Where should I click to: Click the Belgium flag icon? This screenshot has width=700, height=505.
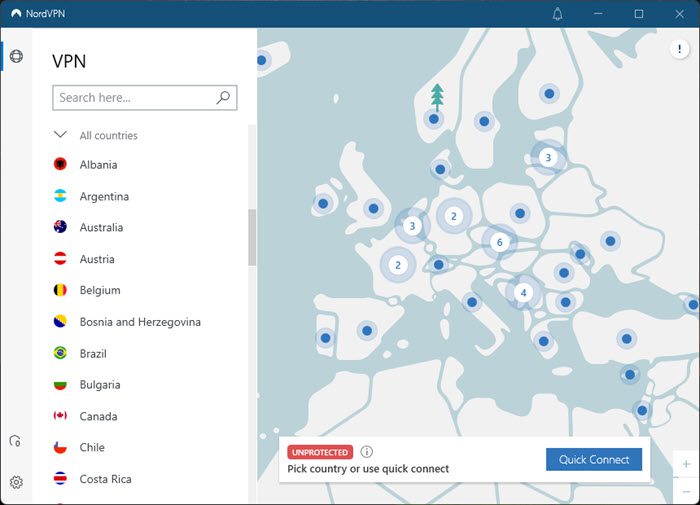click(60, 290)
